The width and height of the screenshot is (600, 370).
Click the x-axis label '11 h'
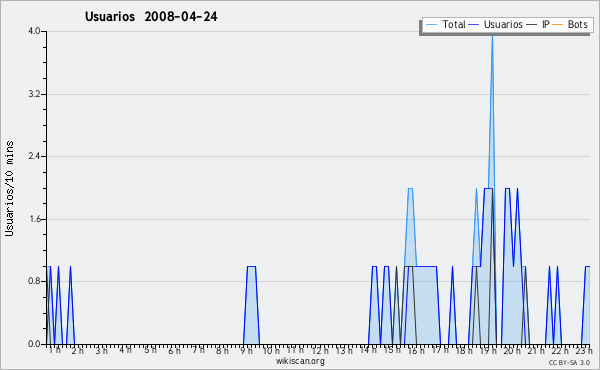pos(295,350)
